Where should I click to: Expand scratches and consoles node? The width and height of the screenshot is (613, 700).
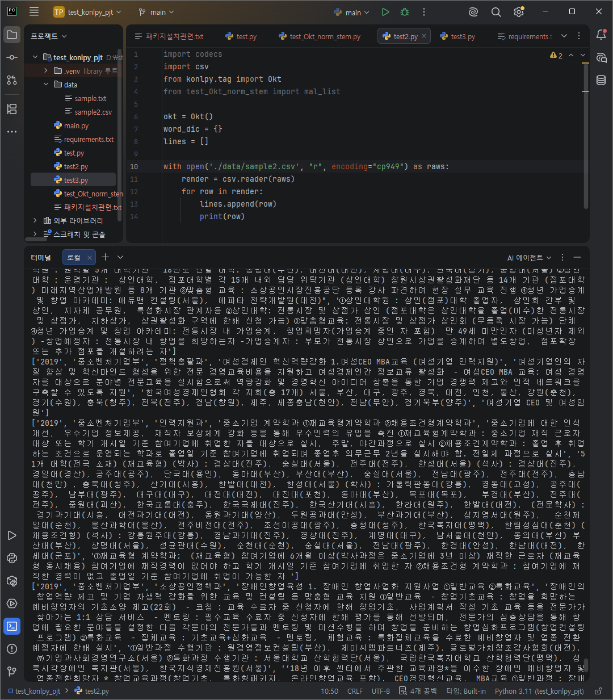coord(35,234)
